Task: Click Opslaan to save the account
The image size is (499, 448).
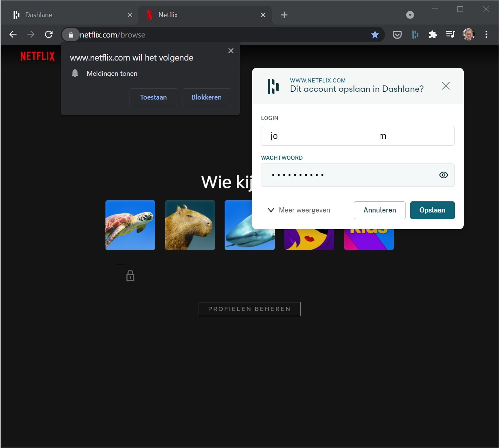Action: [433, 210]
